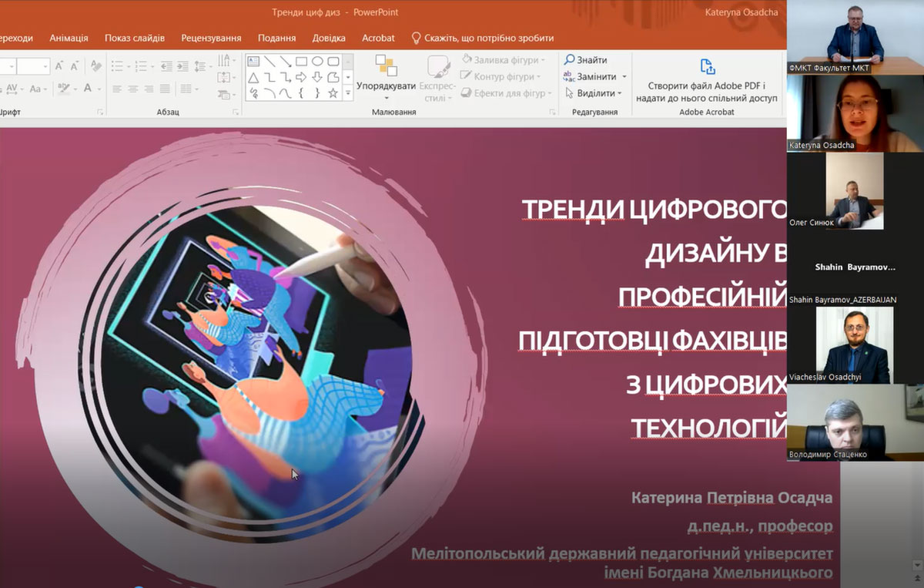Viewport: 924px width, 588px height.
Task: Select the Elbow Arrow Connector shape
Action: pyautogui.click(x=286, y=77)
